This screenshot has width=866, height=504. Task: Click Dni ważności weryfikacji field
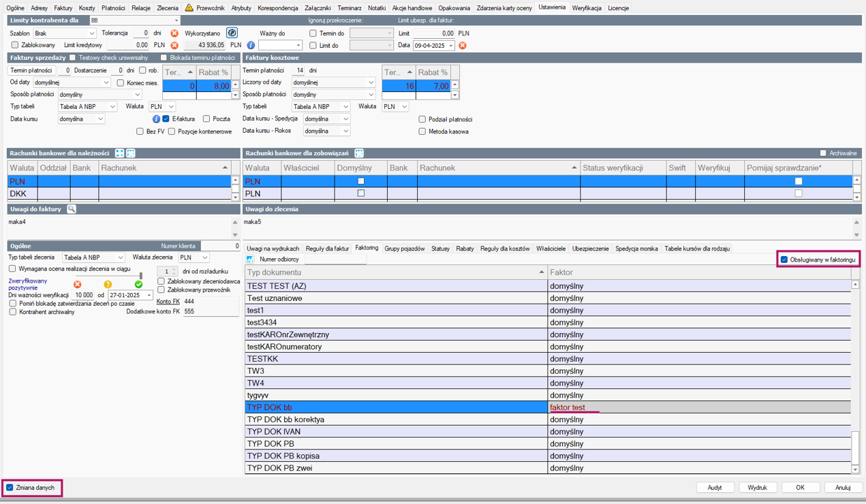(83, 296)
